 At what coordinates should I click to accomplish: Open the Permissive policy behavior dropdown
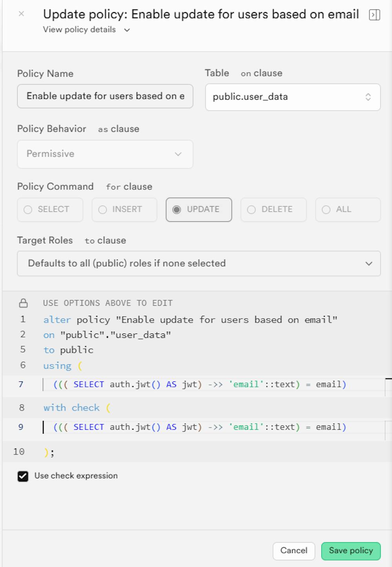click(105, 154)
